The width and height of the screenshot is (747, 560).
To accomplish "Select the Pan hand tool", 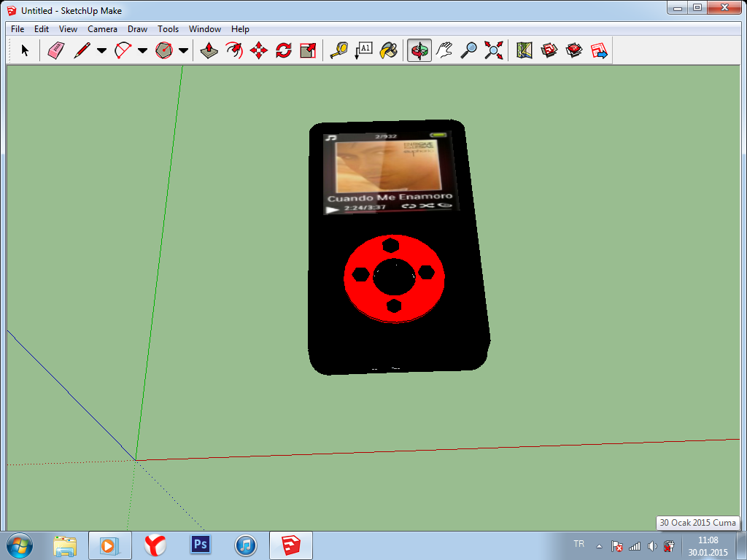I will (x=444, y=50).
